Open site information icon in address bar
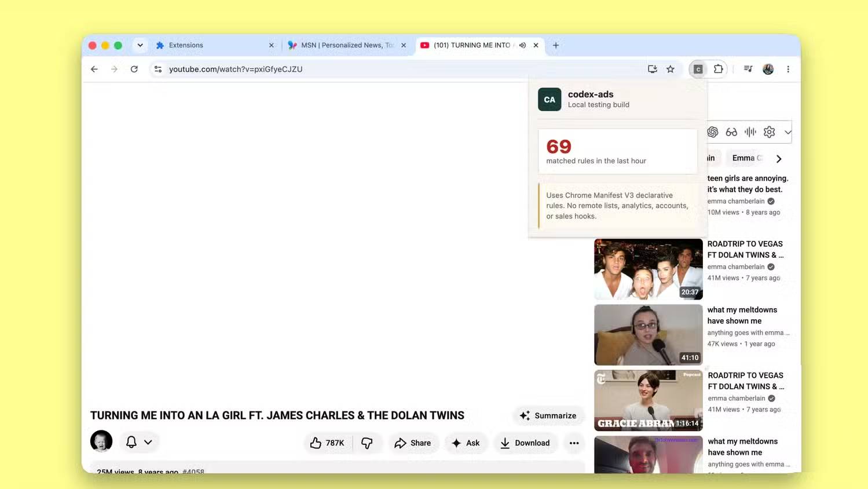The width and height of the screenshot is (868, 489). coord(158,69)
